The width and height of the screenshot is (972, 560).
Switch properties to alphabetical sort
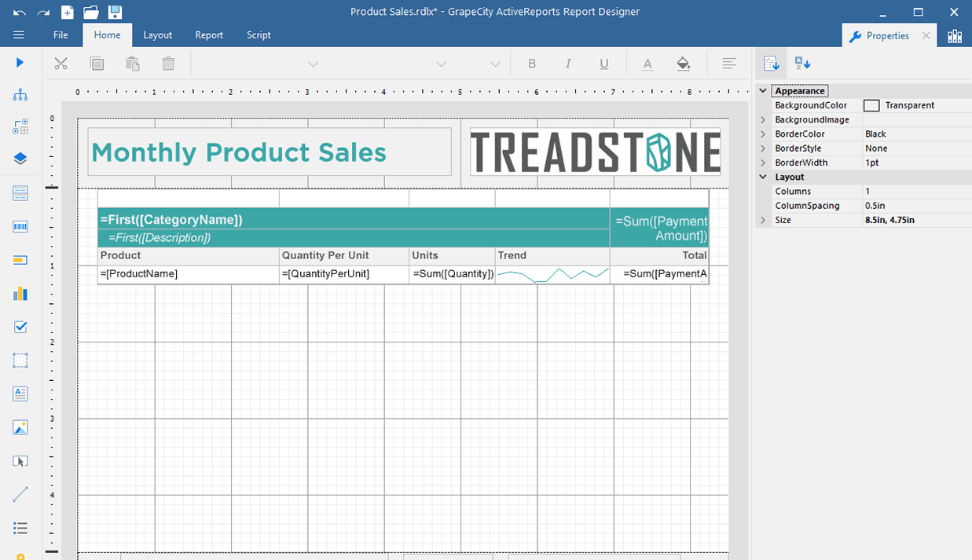[x=802, y=64]
